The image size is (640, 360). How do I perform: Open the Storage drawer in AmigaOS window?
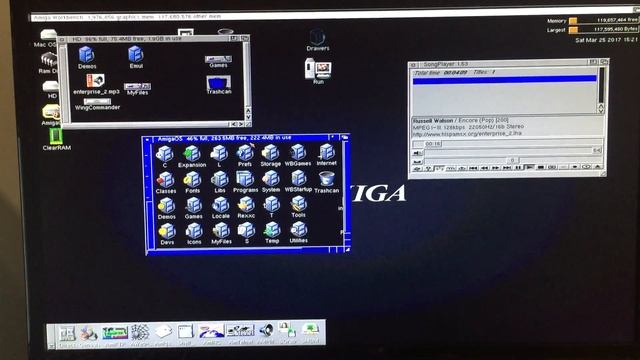pos(271,155)
